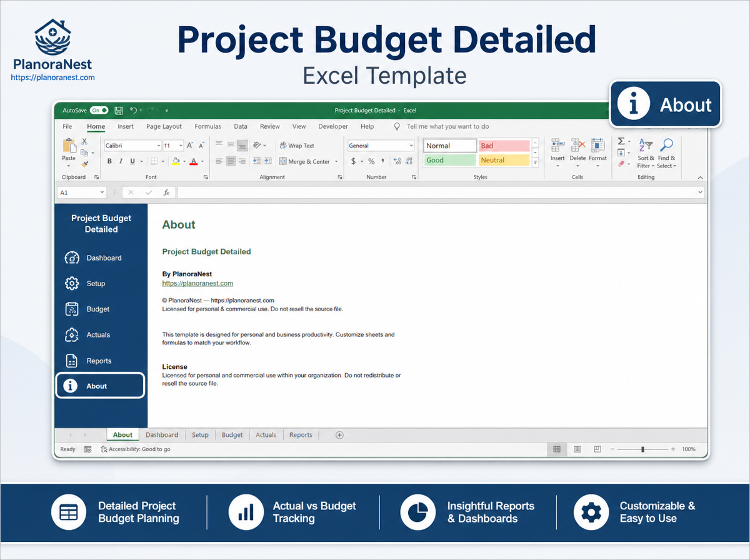Apply percent style
Image resolution: width=750 pixels, height=560 pixels.
click(371, 161)
